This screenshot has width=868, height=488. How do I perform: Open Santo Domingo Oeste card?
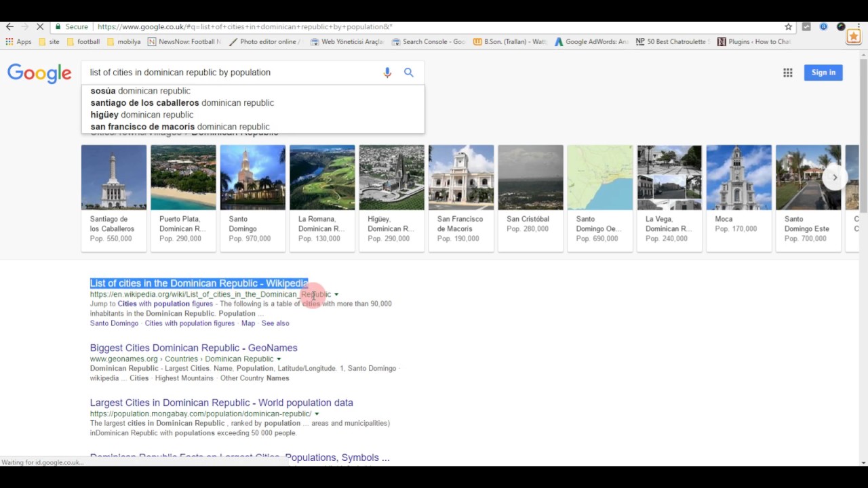(x=600, y=198)
